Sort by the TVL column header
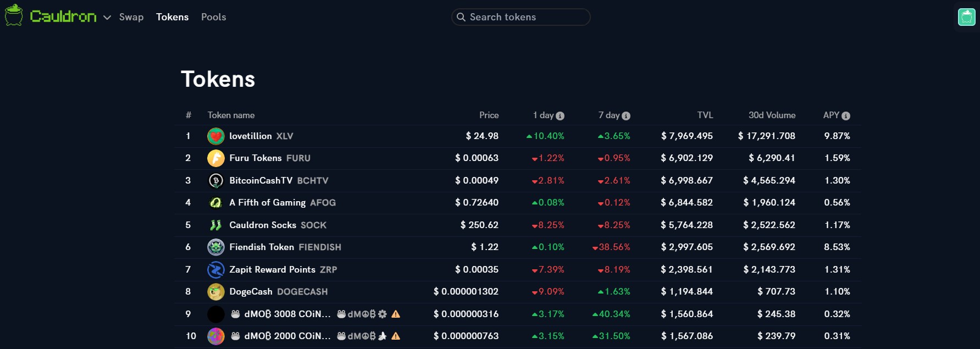Image resolution: width=980 pixels, height=349 pixels. 705,115
